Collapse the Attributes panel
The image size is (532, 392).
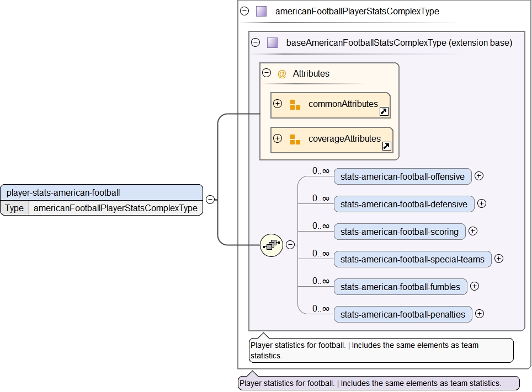tap(267, 73)
